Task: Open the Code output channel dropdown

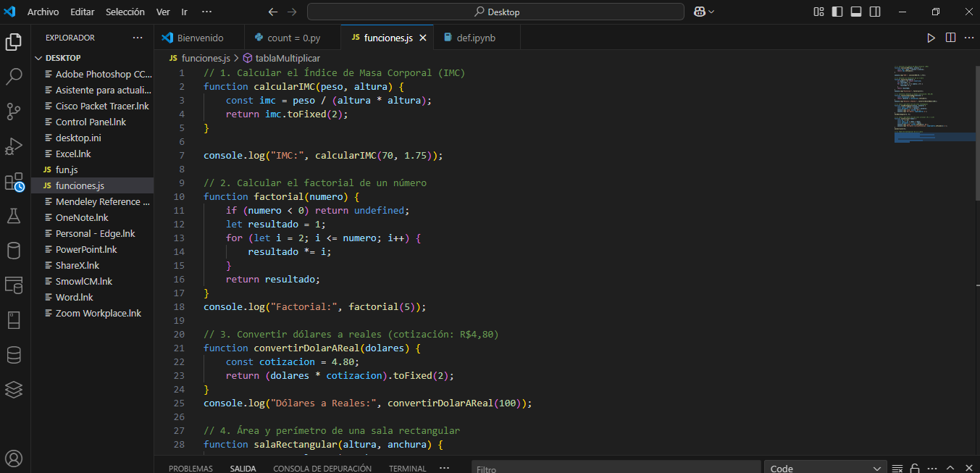Action: pos(826,468)
